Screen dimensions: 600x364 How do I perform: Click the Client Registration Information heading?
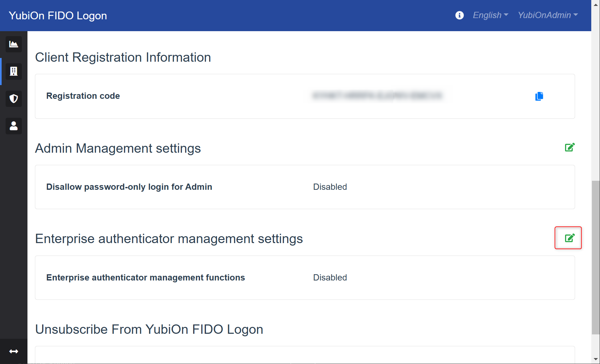pos(123,57)
